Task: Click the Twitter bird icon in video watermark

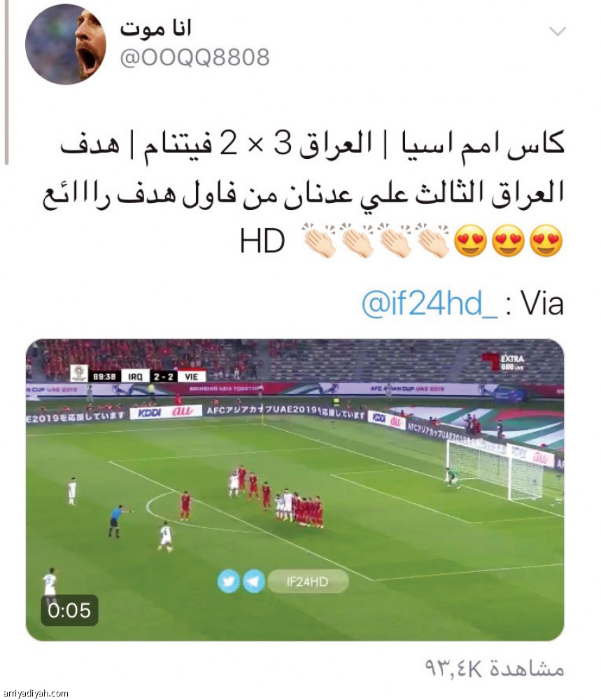Action: coord(229,582)
